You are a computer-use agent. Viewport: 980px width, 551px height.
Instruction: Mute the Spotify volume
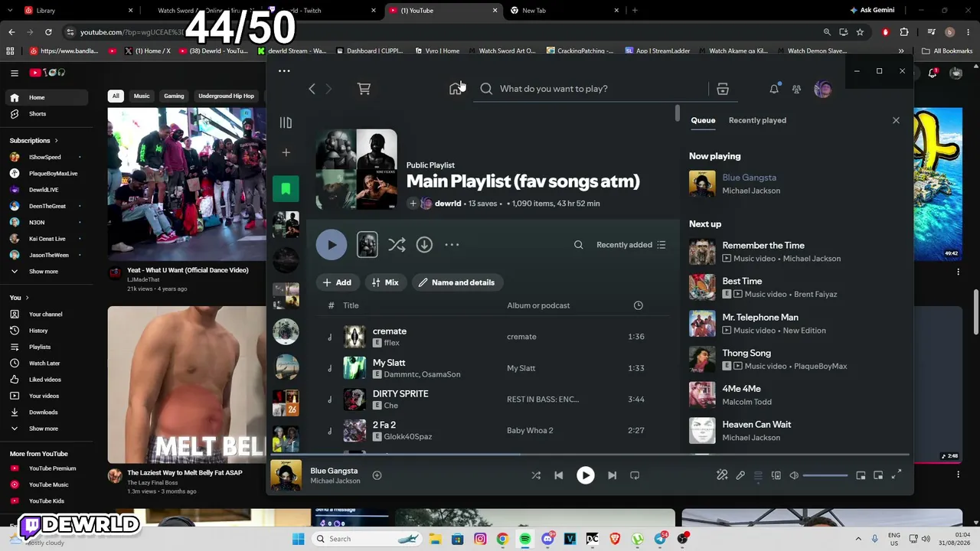point(794,475)
